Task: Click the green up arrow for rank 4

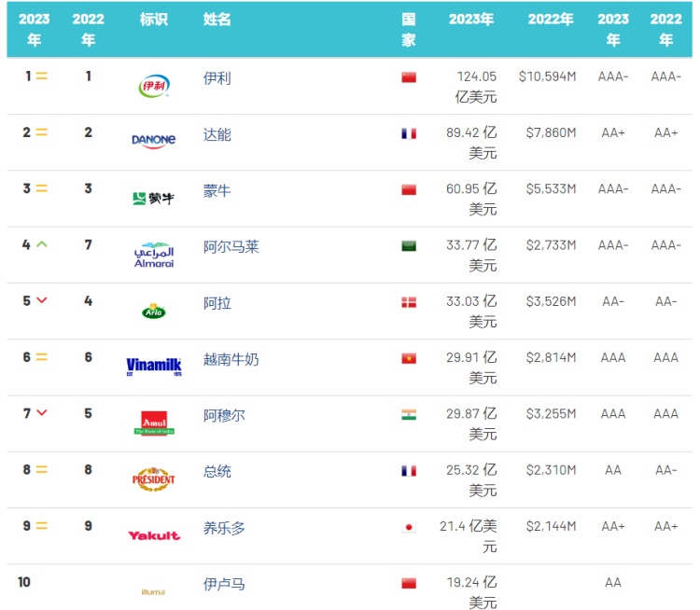Action: (x=41, y=245)
